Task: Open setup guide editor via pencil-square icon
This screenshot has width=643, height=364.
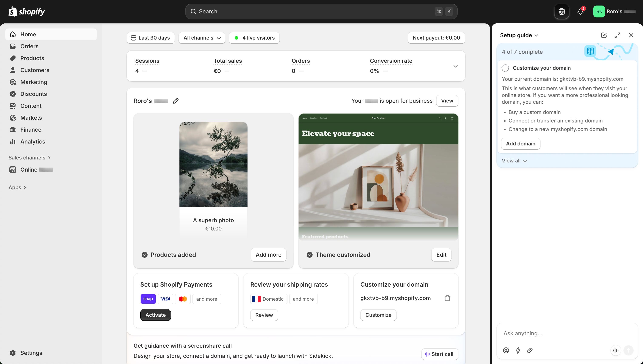Action: click(x=604, y=35)
